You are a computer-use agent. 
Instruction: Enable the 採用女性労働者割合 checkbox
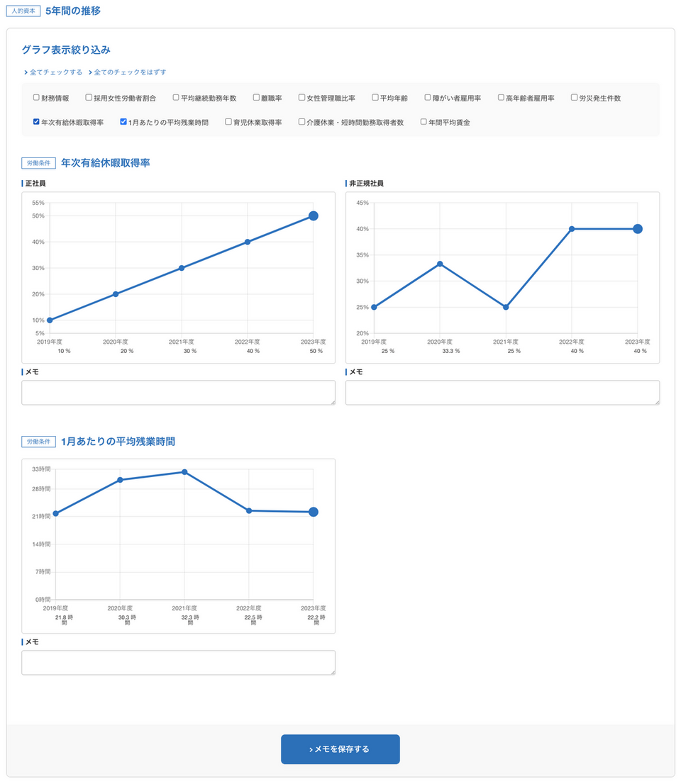89,98
